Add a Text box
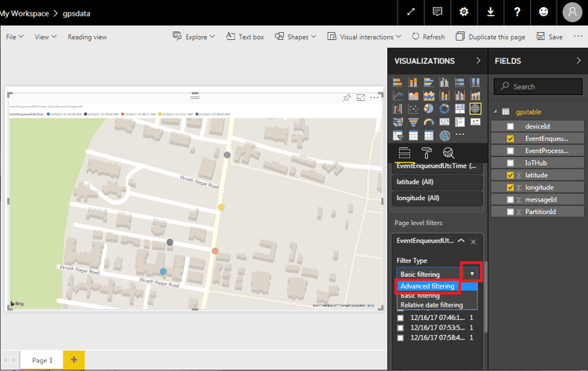This screenshot has width=588, height=371. [x=245, y=36]
